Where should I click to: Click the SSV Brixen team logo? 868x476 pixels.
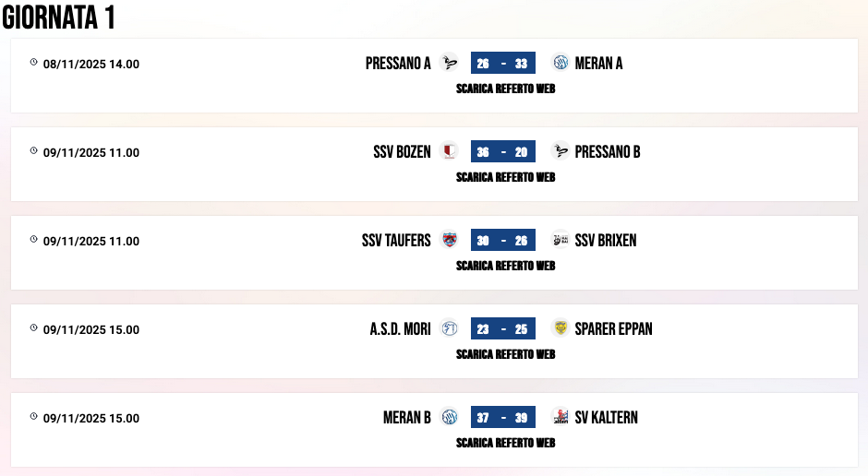[560, 240]
